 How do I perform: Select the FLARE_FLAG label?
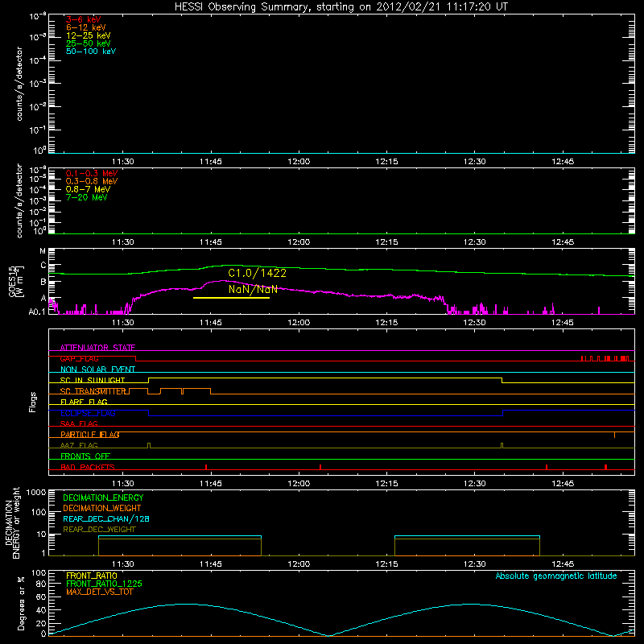pos(84,402)
